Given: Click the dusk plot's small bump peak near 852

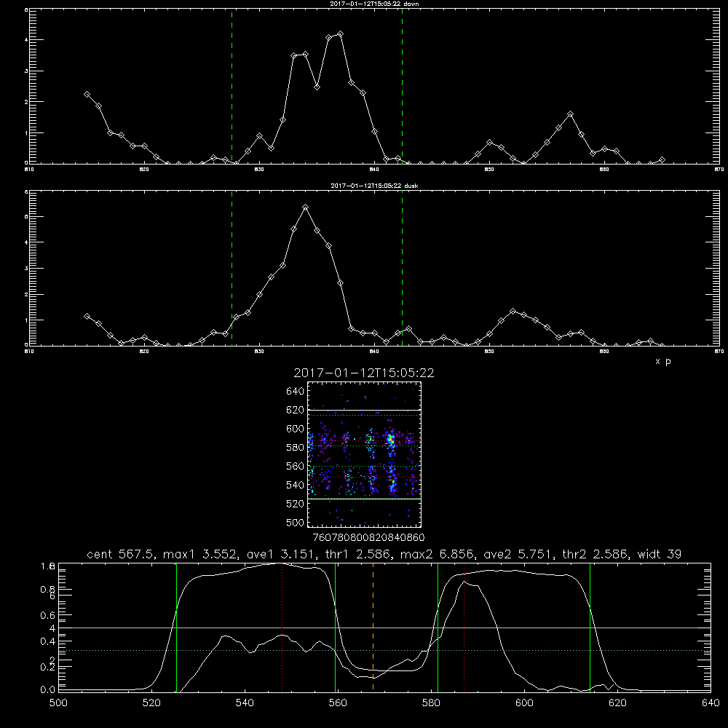Looking at the screenshot, I should pos(513,311).
